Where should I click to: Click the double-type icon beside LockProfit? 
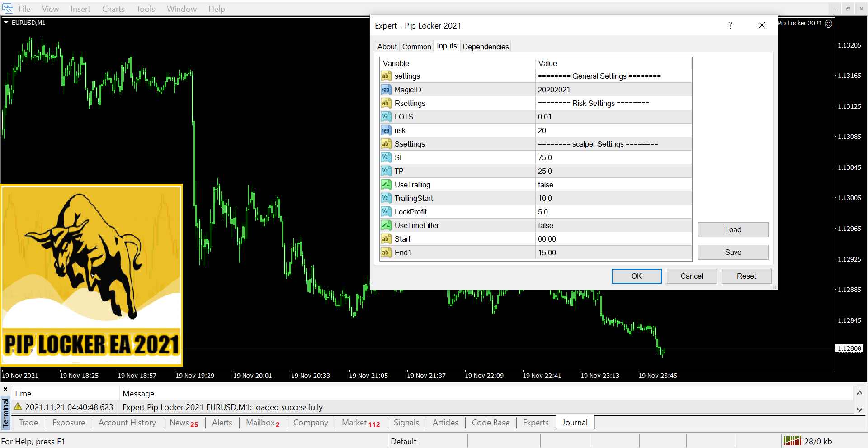386,212
